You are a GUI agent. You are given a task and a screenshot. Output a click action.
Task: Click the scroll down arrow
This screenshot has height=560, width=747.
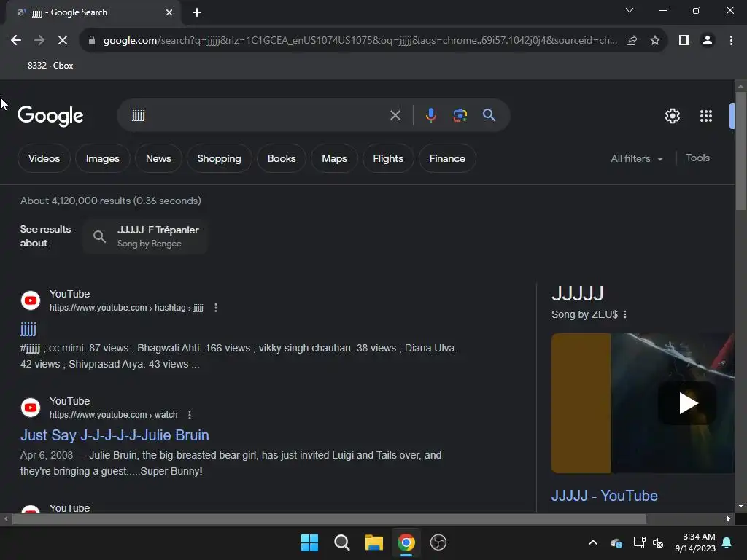740,506
